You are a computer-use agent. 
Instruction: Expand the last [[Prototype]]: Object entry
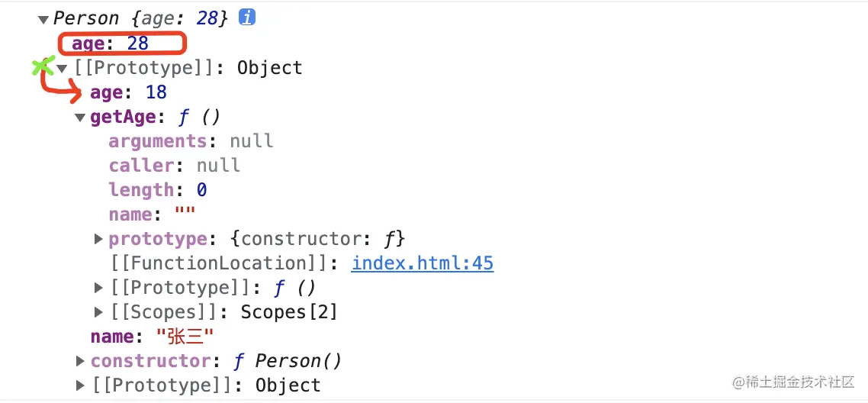[x=81, y=385]
